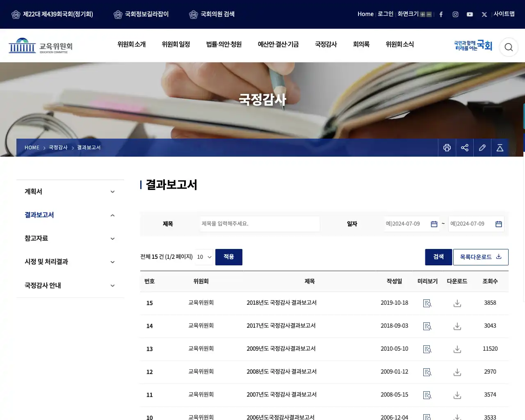Screen dimensions: 525x420
Task: Open the YouTube channel icon
Action: (470, 14)
